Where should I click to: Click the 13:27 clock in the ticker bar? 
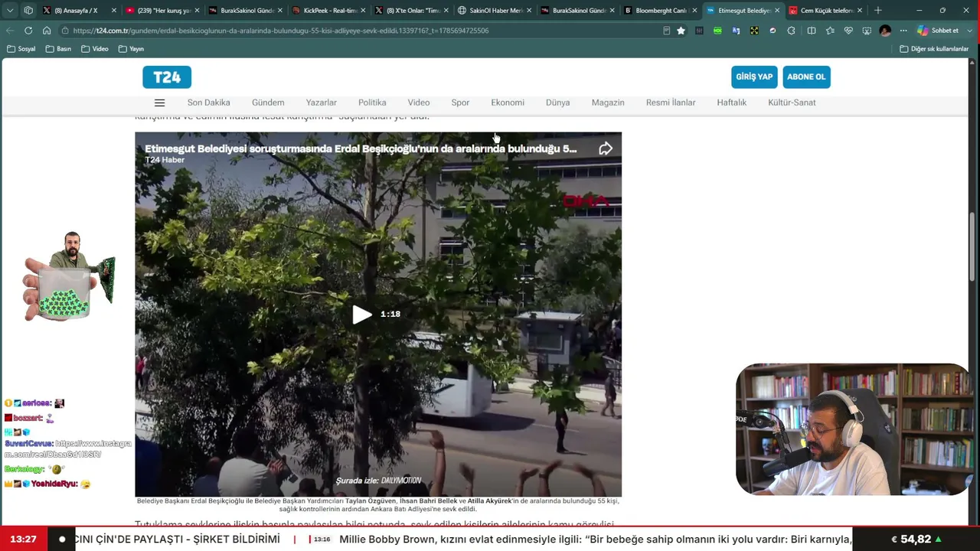click(x=24, y=540)
